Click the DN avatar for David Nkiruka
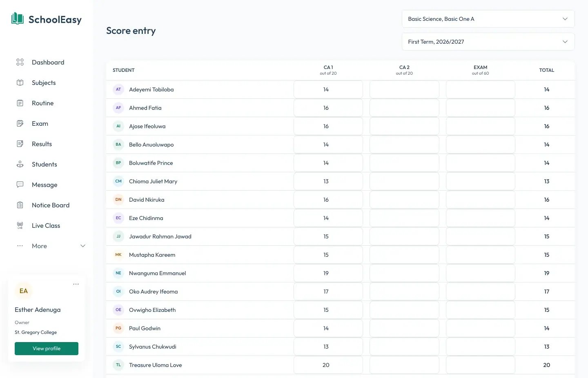 [x=118, y=200]
